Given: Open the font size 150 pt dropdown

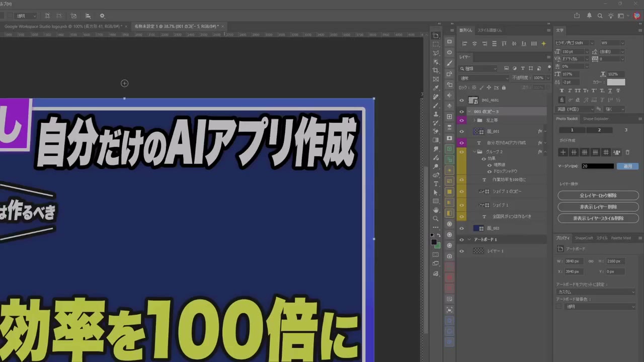Looking at the screenshot, I should click(x=576, y=52).
